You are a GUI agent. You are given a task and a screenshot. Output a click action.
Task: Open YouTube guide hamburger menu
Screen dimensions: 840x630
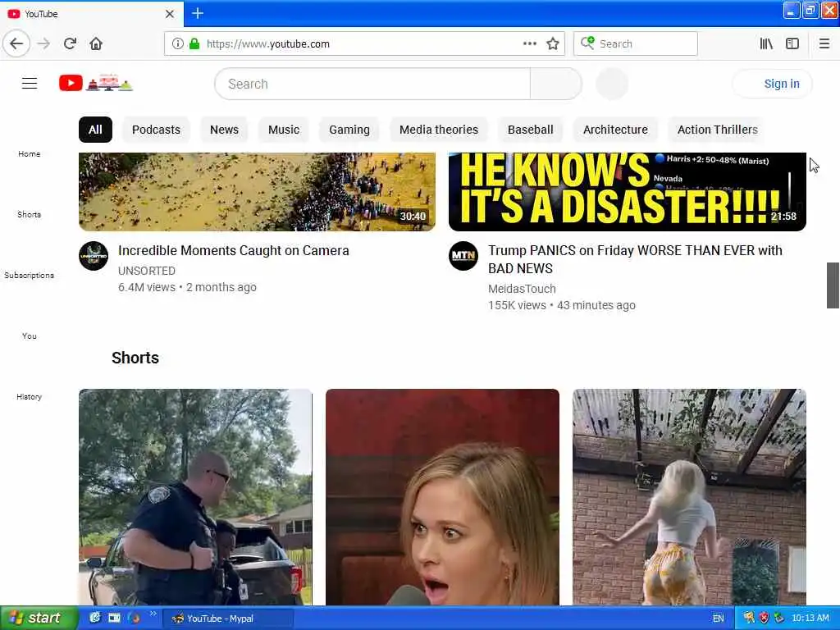point(30,83)
